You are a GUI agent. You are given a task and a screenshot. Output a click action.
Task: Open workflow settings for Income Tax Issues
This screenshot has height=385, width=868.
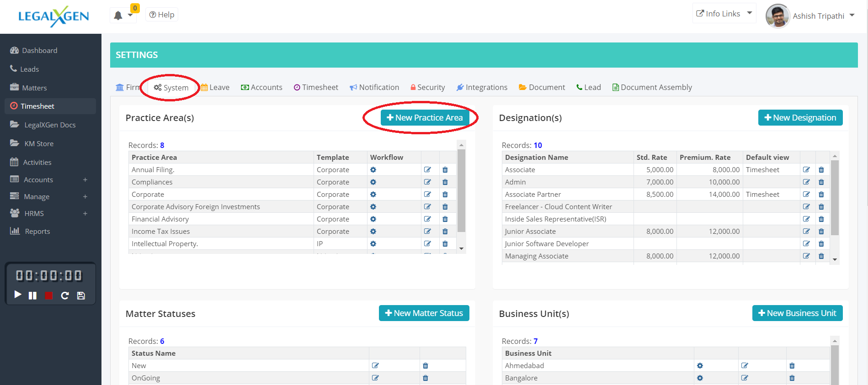(x=373, y=232)
